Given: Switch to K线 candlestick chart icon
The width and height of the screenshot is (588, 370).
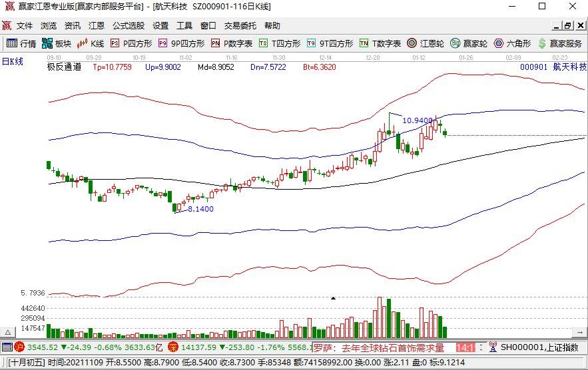Looking at the screenshot, I should tap(90, 43).
